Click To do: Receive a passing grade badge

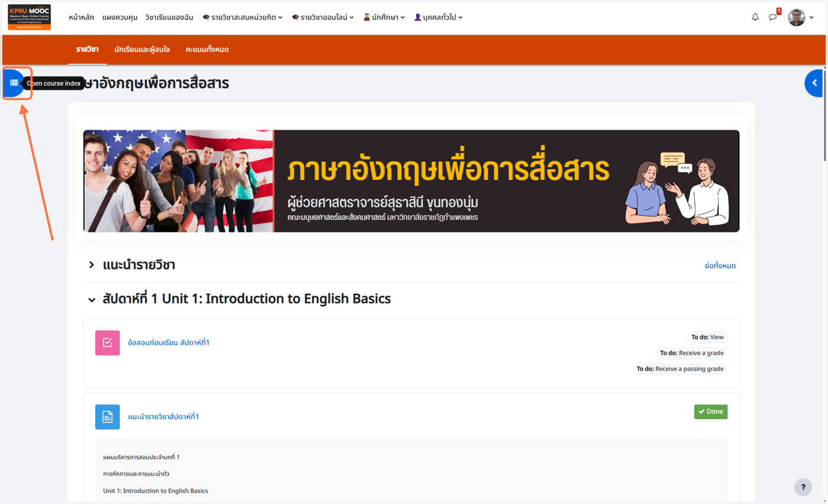coord(680,369)
